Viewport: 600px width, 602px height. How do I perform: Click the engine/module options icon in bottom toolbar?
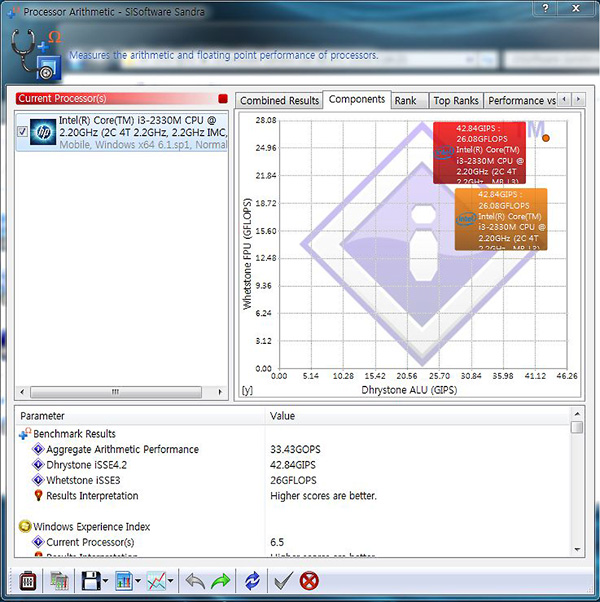tap(28, 581)
